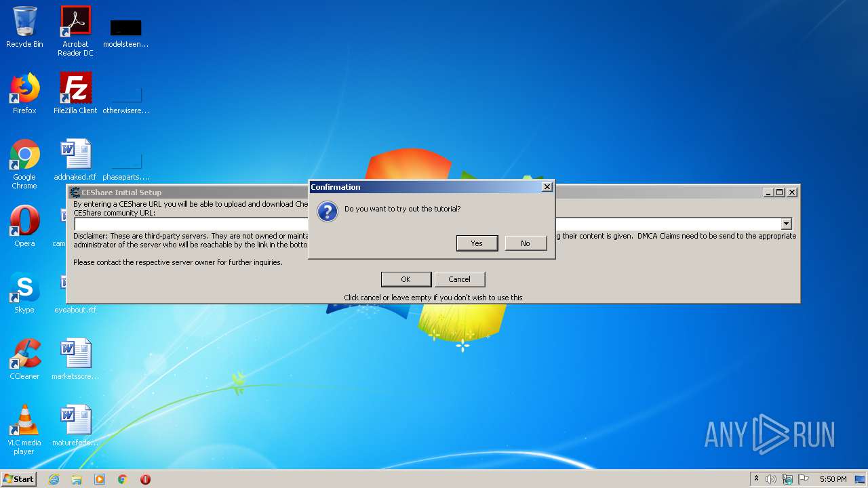Open the CEShare community URL dropdown
Viewport: 868px width, 488px height.
tap(786, 224)
